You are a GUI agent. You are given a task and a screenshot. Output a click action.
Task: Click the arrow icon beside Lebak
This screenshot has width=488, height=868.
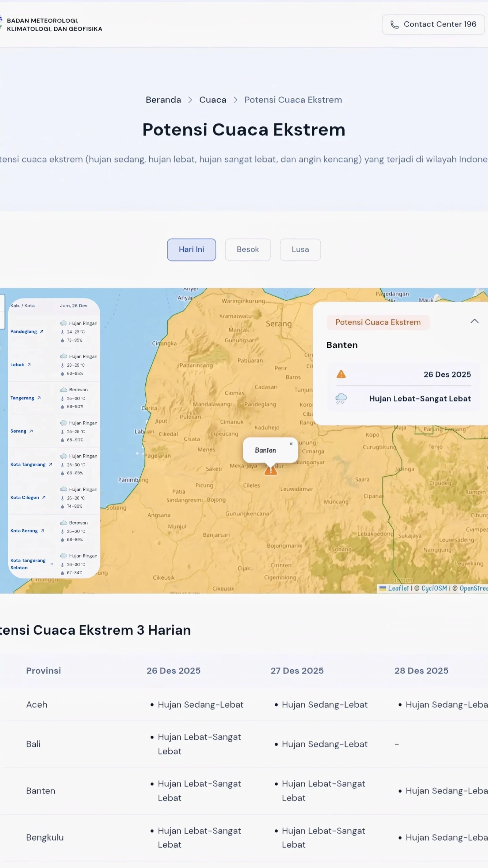tap(29, 364)
